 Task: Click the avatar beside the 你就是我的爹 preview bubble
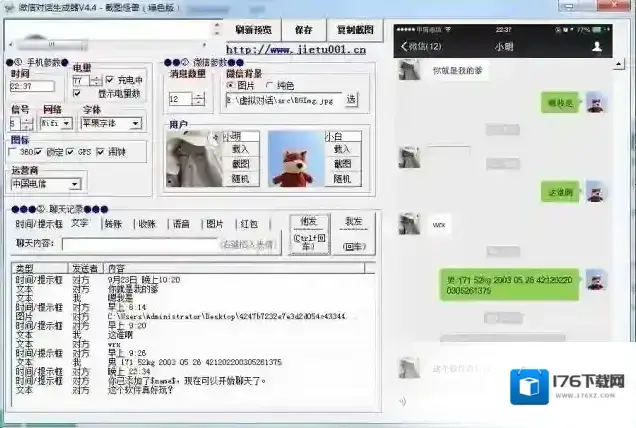(x=409, y=70)
